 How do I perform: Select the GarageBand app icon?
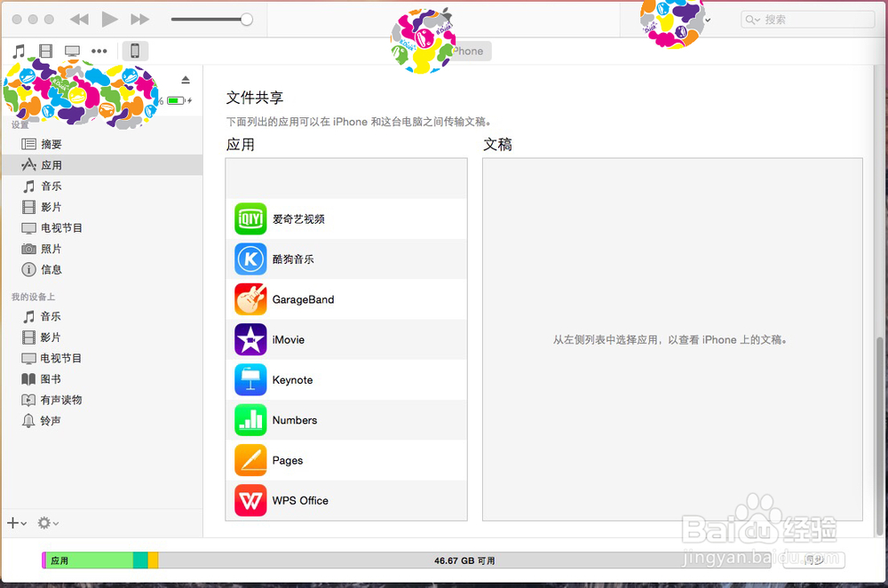tap(250, 299)
